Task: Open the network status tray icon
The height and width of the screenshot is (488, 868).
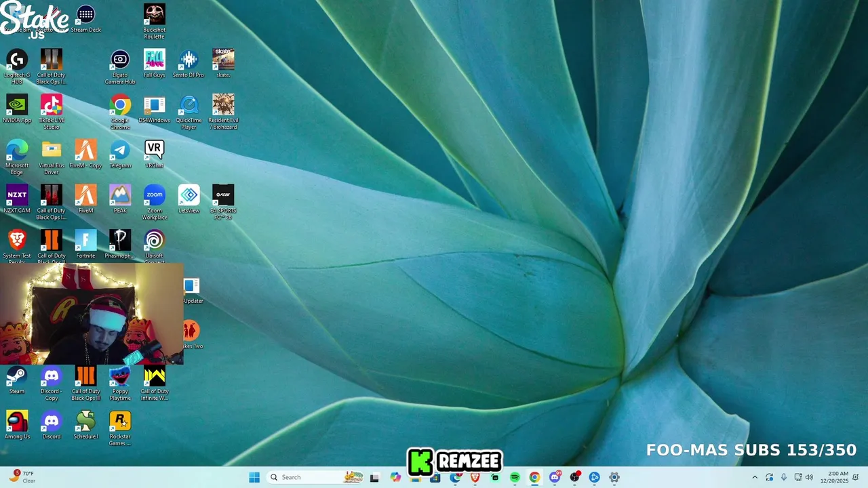Action: pos(798,477)
